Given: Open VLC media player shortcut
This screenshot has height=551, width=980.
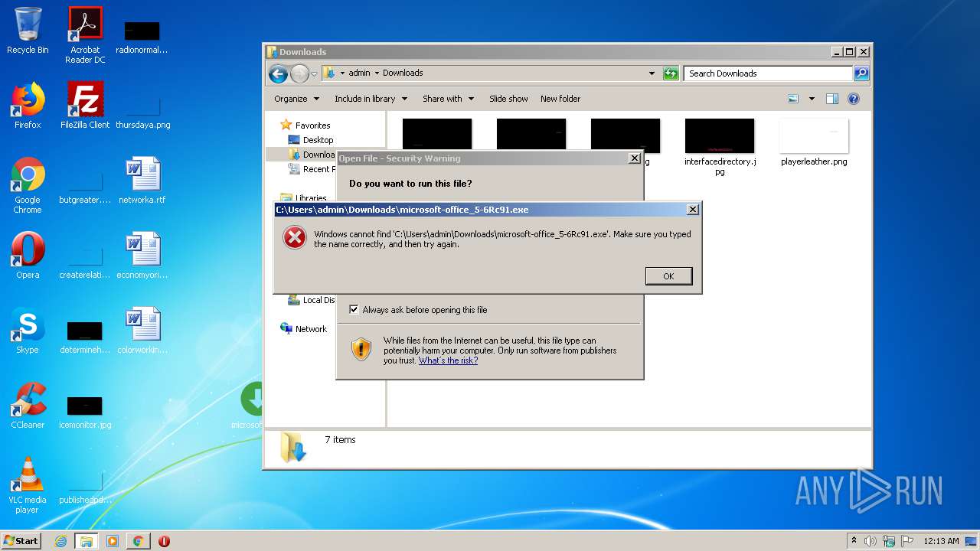Looking at the screenshot, I should click(28, 485).
